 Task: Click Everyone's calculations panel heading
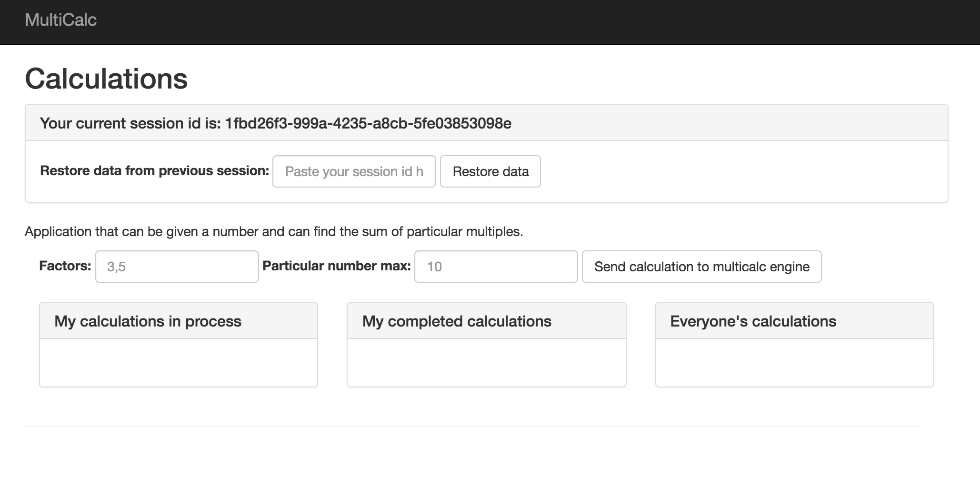coord(753,321)
